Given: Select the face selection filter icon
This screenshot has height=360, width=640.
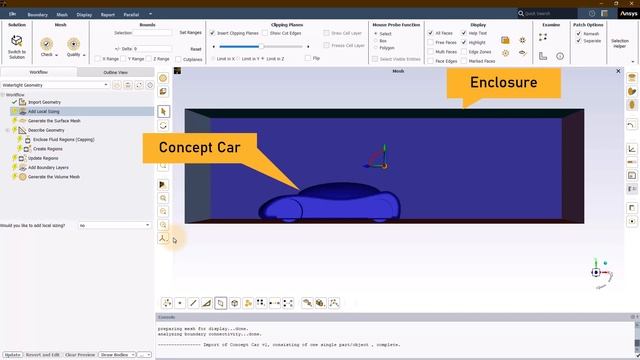Looking at the screenshot, I should tap(207, 303).
